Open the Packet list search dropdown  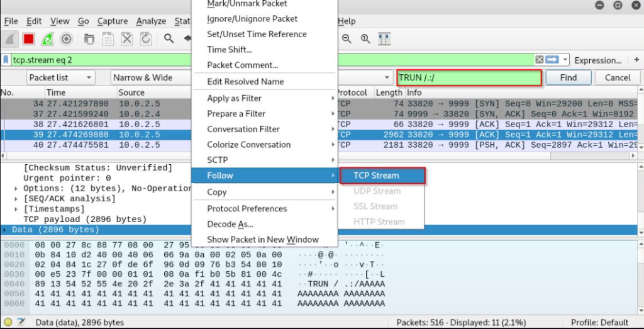[60, 77]
